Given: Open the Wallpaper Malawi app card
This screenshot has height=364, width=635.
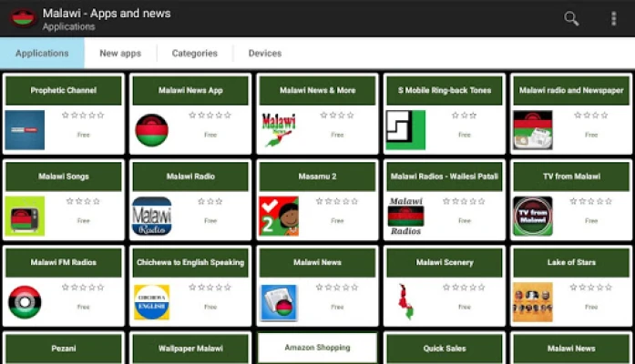Looking at the screenshot, I should 190,348.
